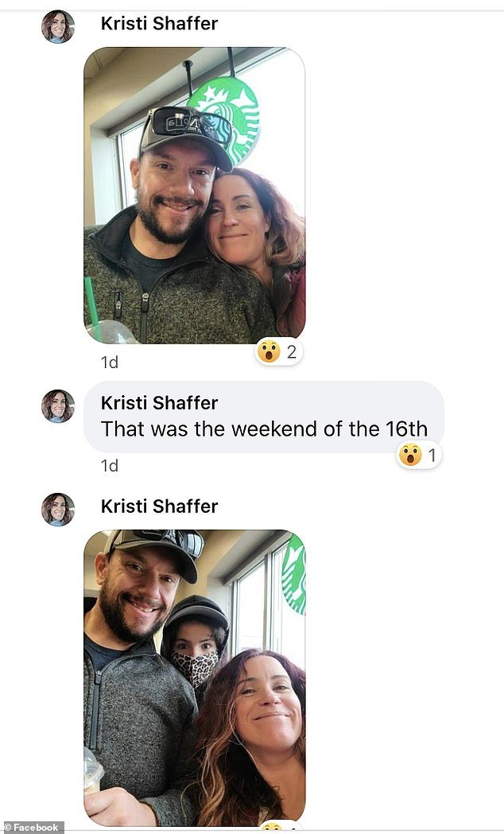This screenshot has height=834, width=504.
Task: Click the 1d timestamp under the text comment
Action: point(110,466)
